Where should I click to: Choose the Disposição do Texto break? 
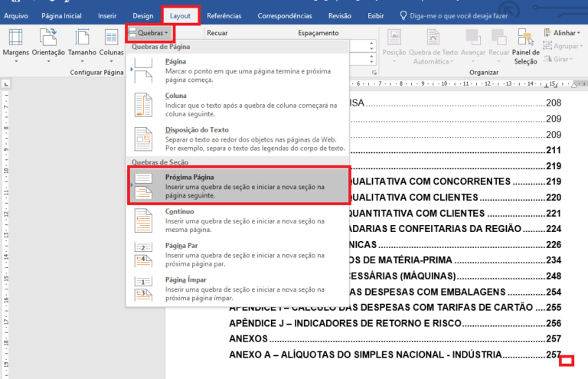(x=238, y=139)
